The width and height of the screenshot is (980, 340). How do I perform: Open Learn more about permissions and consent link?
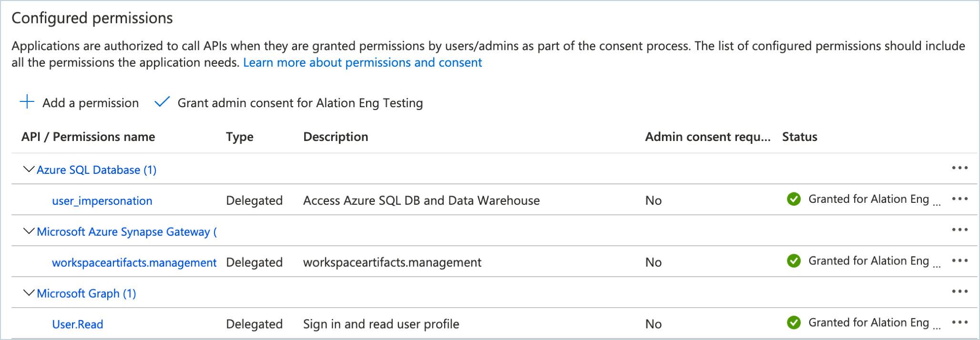(363, 62)
